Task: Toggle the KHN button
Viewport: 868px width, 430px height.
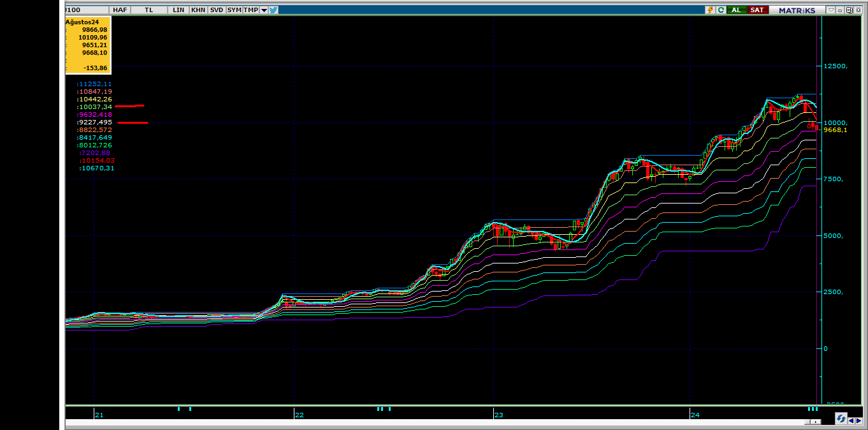Action: [x=198, y=10]
